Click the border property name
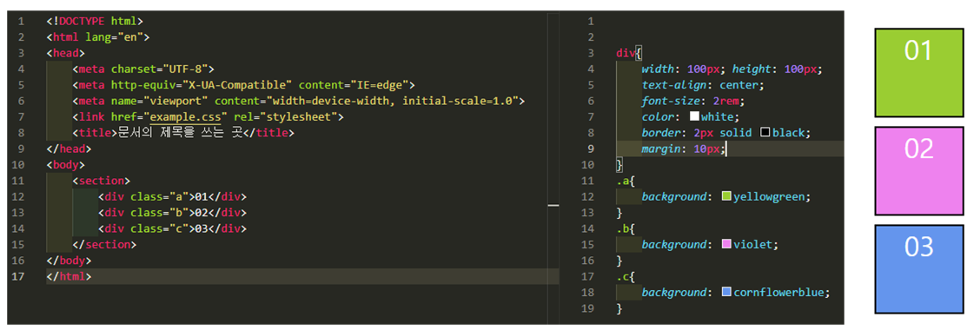The height and width of the screenshot is (330, 980). [660, 133]
